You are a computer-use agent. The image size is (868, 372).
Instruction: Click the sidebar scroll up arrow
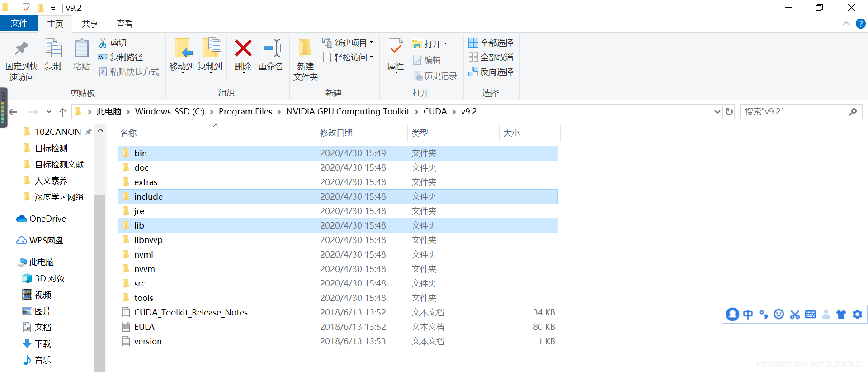coord(100,131)
